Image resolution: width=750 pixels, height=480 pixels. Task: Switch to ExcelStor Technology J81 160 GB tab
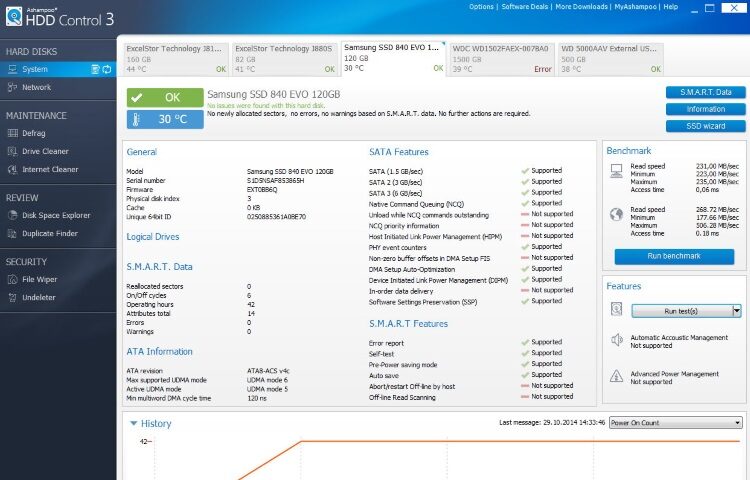[176, 59]
